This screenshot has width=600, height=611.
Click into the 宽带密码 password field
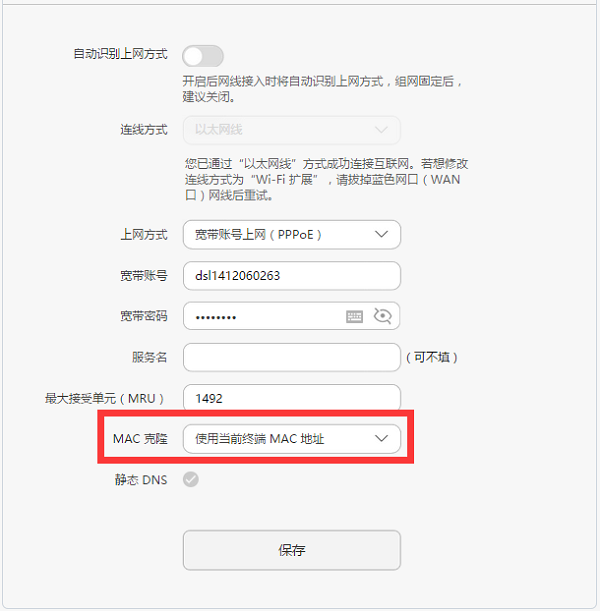point(265,316)
